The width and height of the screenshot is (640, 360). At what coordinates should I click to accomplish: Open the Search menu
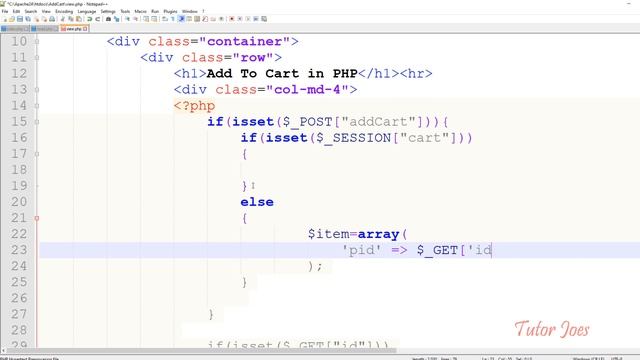point(31,11)
